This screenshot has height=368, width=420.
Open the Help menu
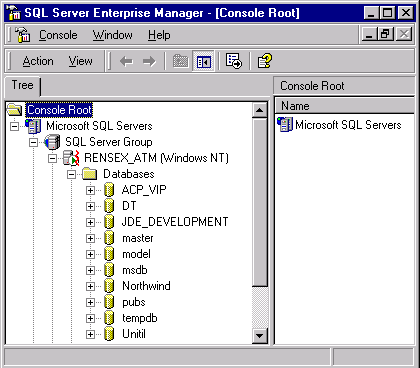[x=159, y=35]
